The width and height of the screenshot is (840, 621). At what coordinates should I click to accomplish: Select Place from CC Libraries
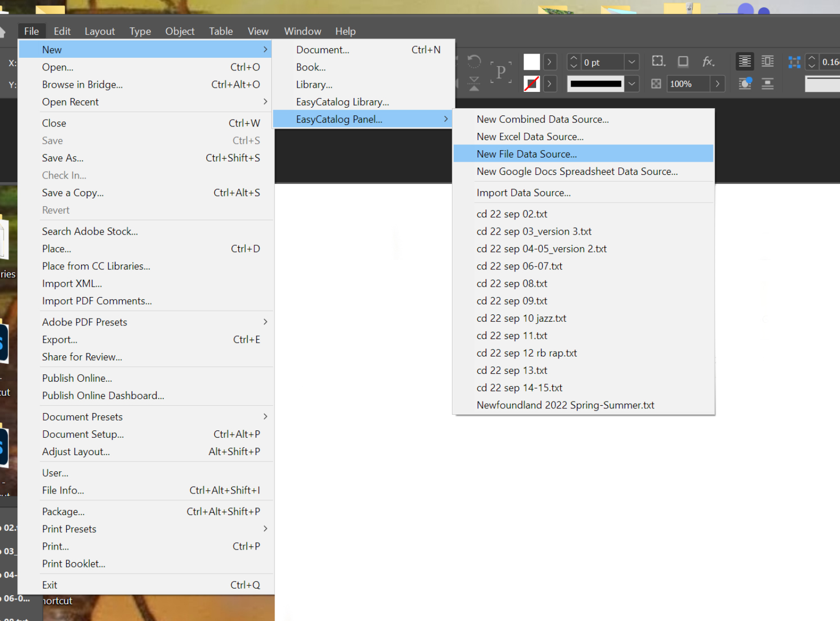(146, 266)
